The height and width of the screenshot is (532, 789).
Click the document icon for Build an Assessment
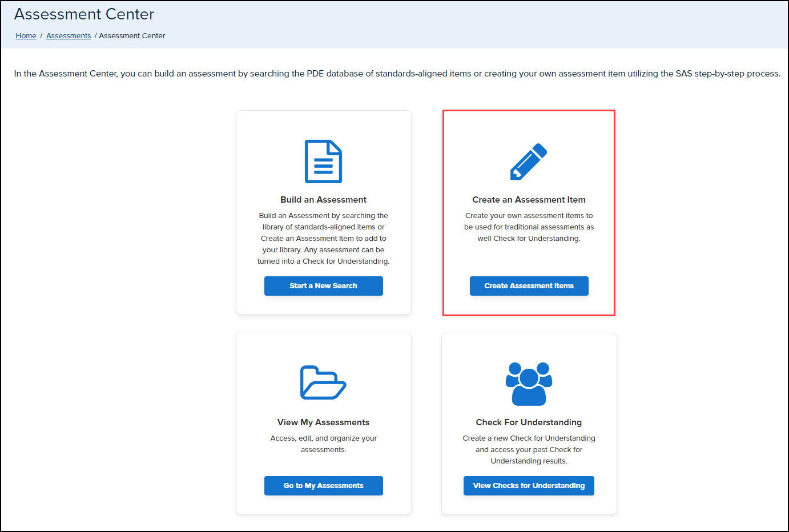(x=323, y=162)
